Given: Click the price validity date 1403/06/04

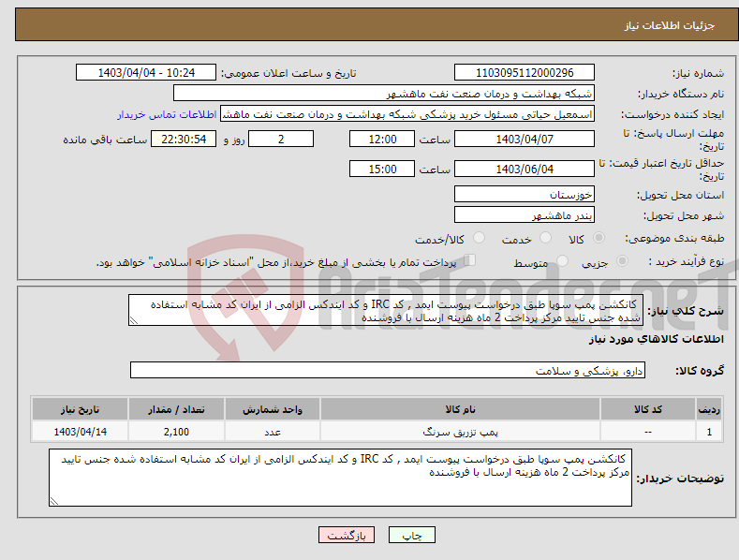Looking at the screenshot, I should pyautogui.click(x=525, y=169).
